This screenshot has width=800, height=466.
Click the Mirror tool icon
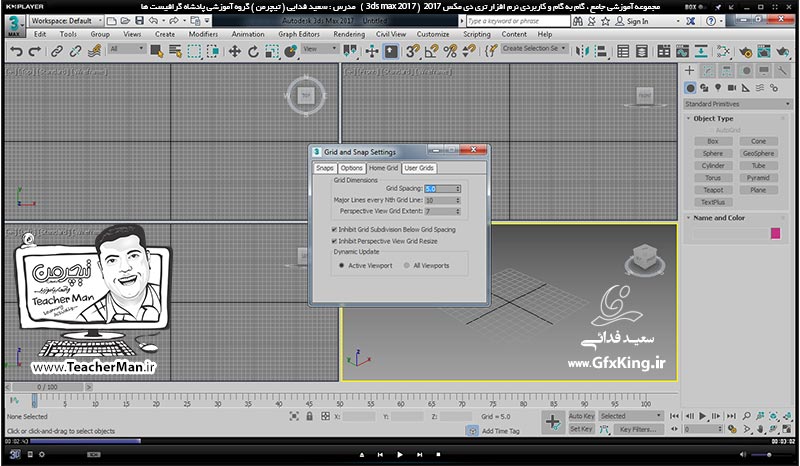(x=582, y=51)
